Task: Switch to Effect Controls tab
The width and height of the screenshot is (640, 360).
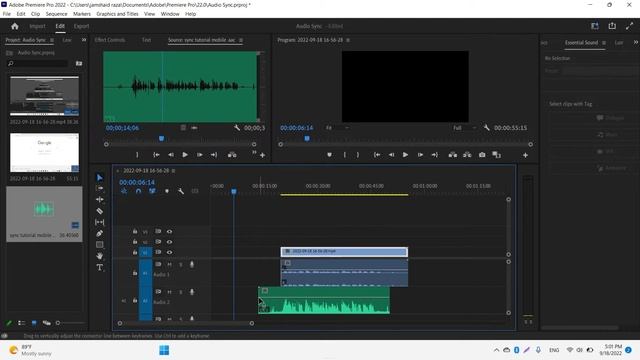Action: pos(110,40)
